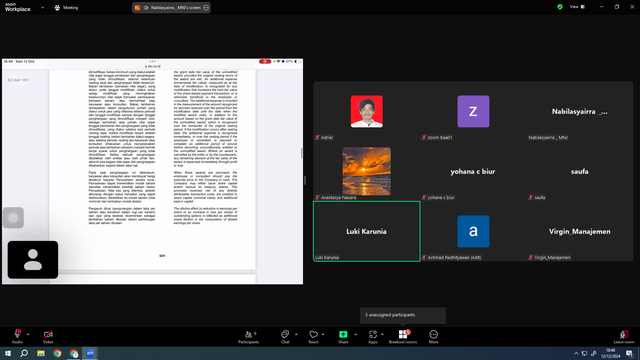
Task: Click the '5 unassigned participants' tooltip
Action: (403, 315)
